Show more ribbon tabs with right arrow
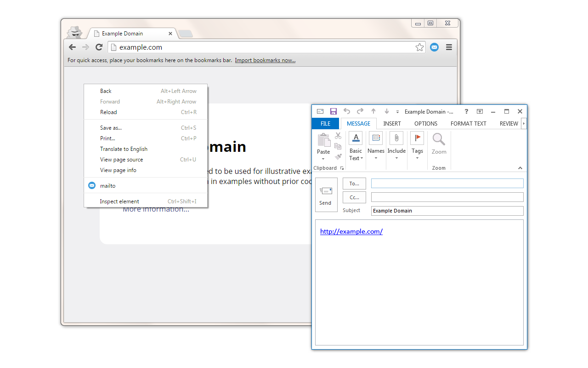 point(524,123)
